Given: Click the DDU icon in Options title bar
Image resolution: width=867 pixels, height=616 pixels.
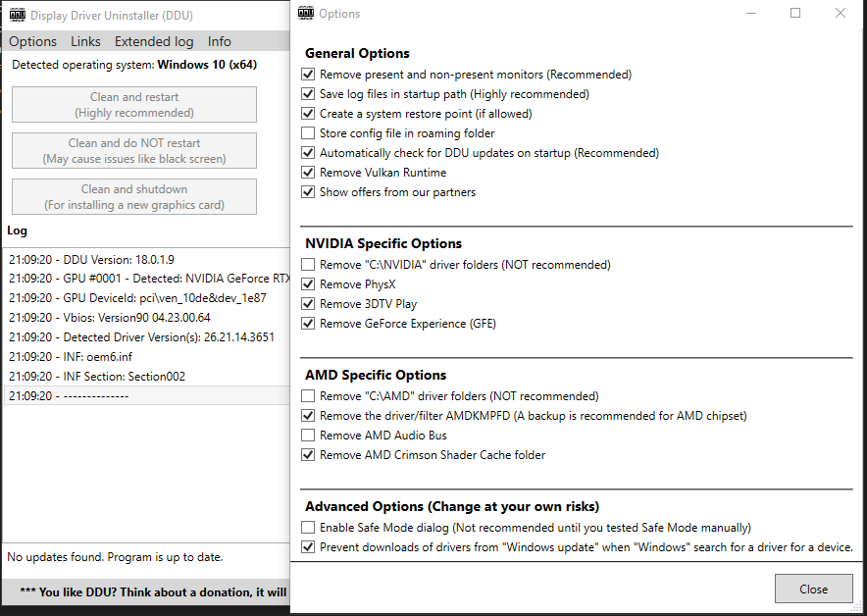Looking at the screenshot, I should coord(306,13).
